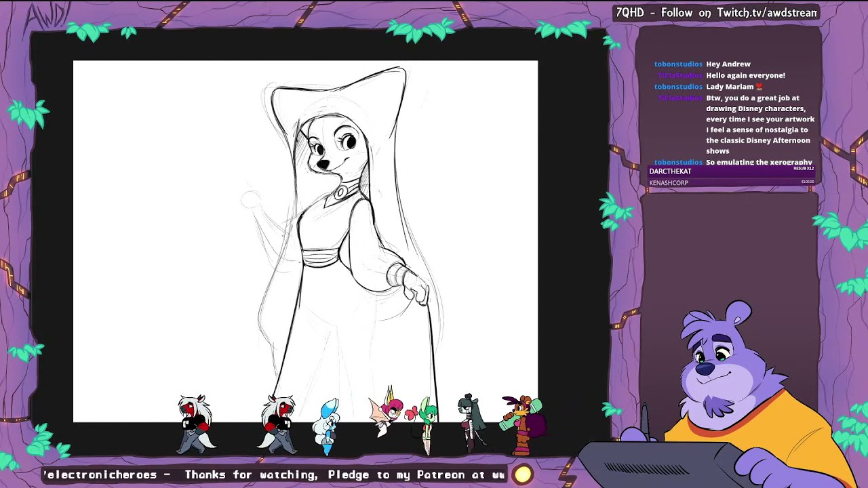Click the pink-haired bat-winged chibi avatar
The image size is (868, 488).
[x=387, y=412]
